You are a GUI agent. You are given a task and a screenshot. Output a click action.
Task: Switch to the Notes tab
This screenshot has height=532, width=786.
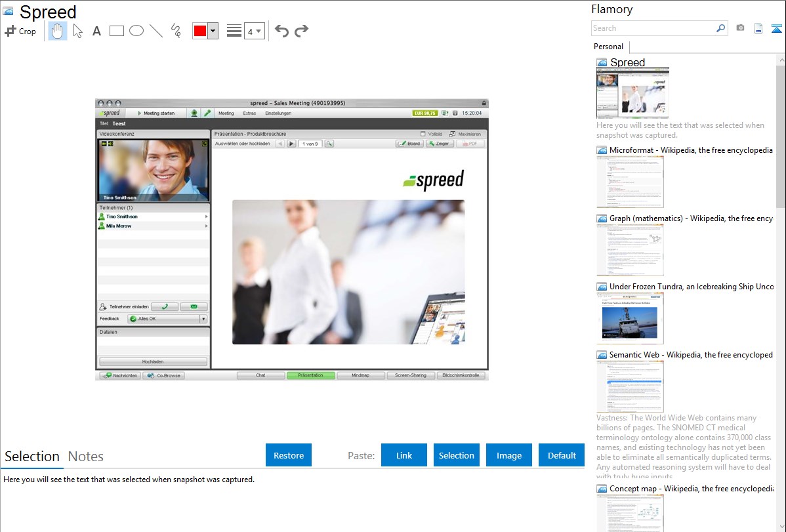click(x=86, y=457)
